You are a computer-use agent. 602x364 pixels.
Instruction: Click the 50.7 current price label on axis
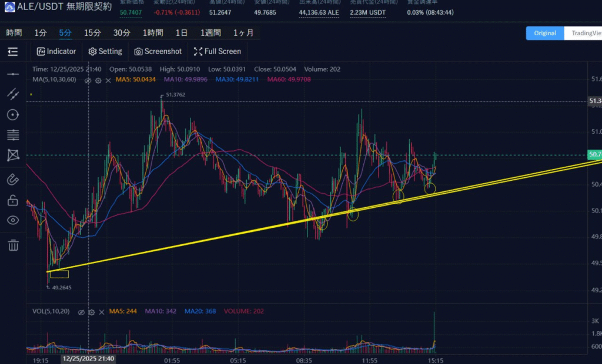[594, 155]
